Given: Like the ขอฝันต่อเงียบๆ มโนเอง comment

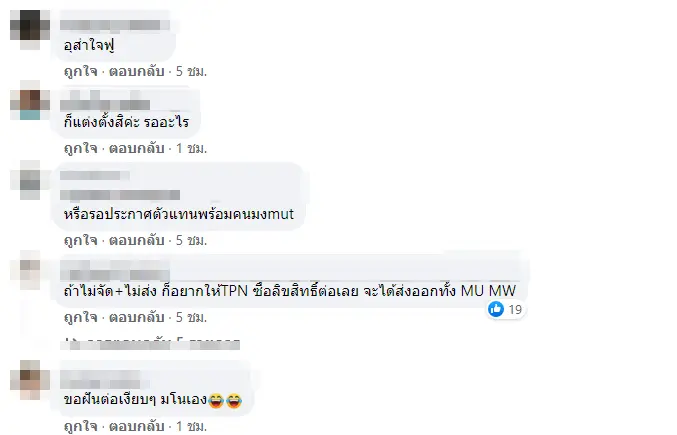Looking at the screenshot, I should (x=80, y=426).
